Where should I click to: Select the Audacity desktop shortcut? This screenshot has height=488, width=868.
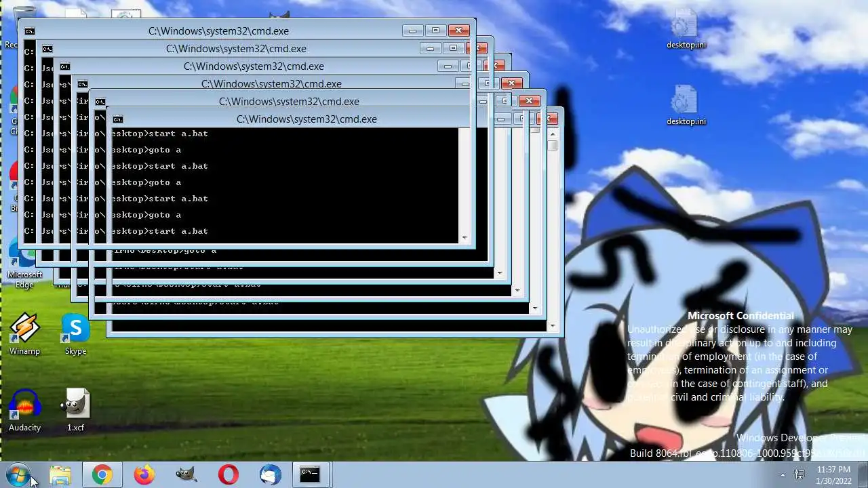pyautogui.click(x=24, y=410)
